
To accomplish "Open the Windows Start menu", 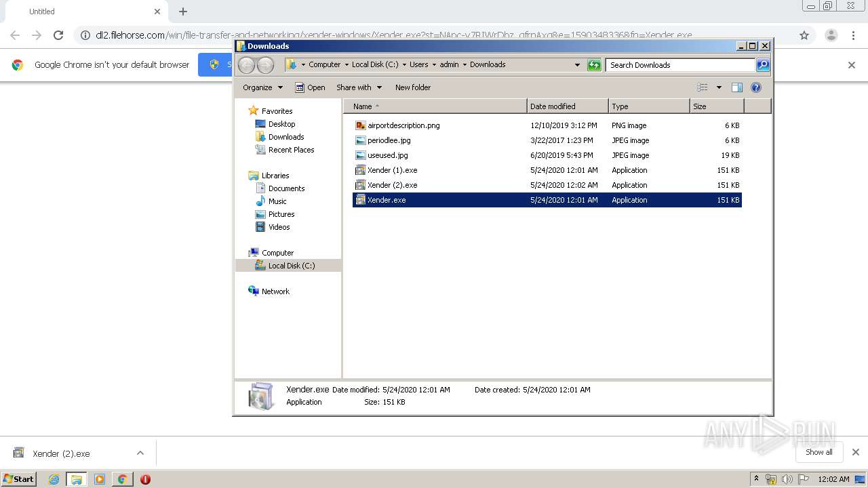I will pyautogui.click(x=19, y=479).
